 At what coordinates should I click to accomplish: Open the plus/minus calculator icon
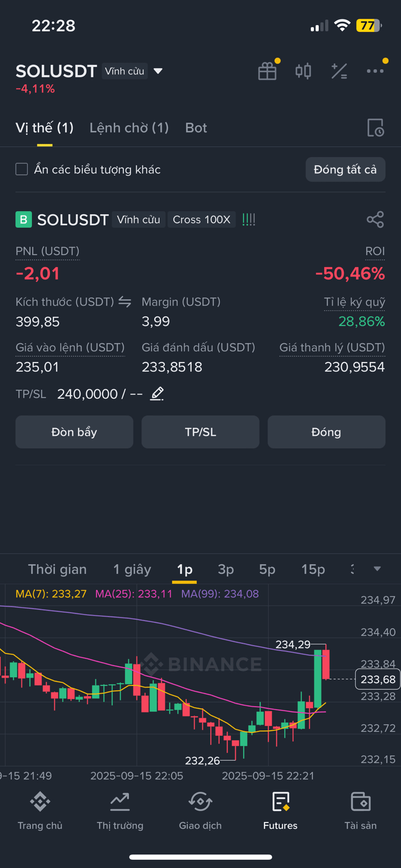[339, 71]
